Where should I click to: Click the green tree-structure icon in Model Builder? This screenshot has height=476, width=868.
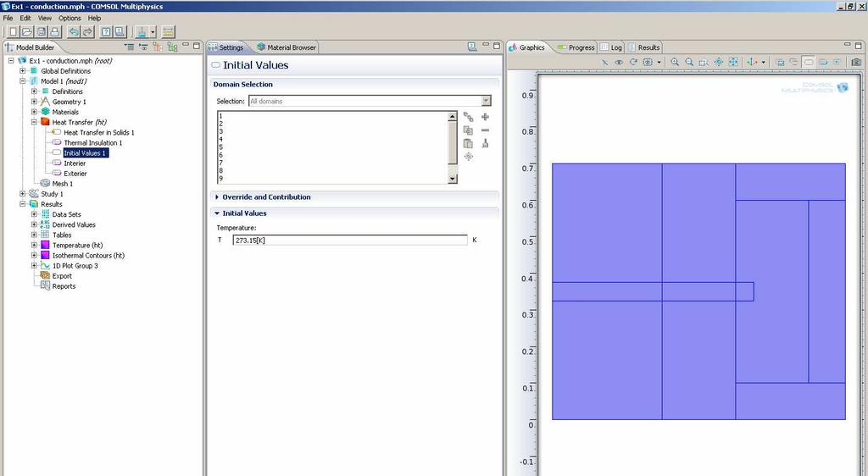(172, 47)
